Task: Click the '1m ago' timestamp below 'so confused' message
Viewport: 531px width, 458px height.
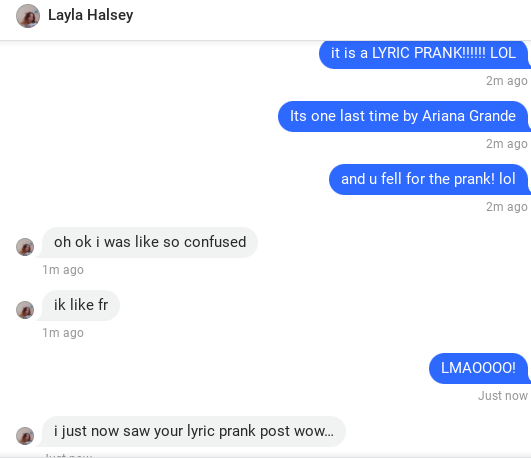Action: pyautogui.click(x=63, y=270)
